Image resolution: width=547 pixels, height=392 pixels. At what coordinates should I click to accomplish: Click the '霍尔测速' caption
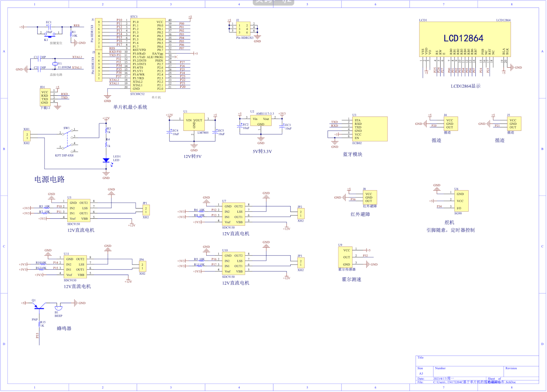click(351, 280)
